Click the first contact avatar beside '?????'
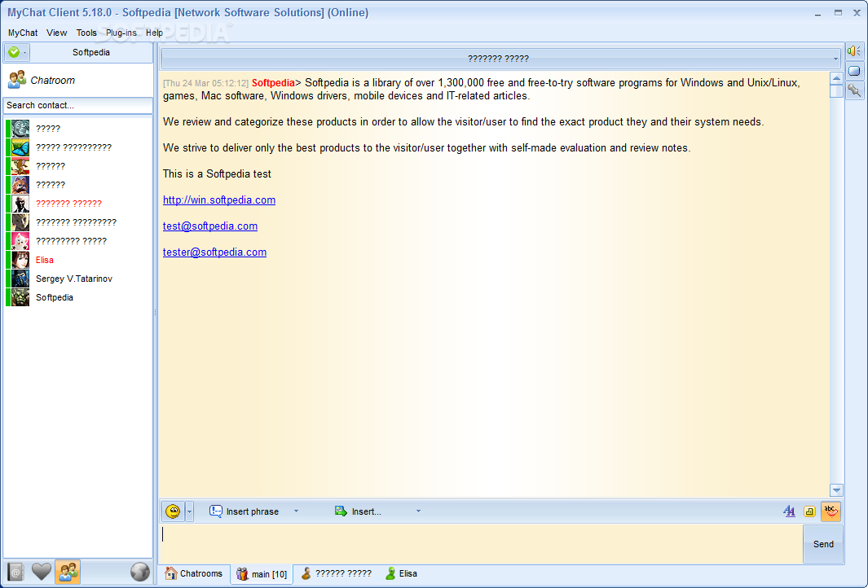Screen dimensions: 868x588 (x=20, y=129)
